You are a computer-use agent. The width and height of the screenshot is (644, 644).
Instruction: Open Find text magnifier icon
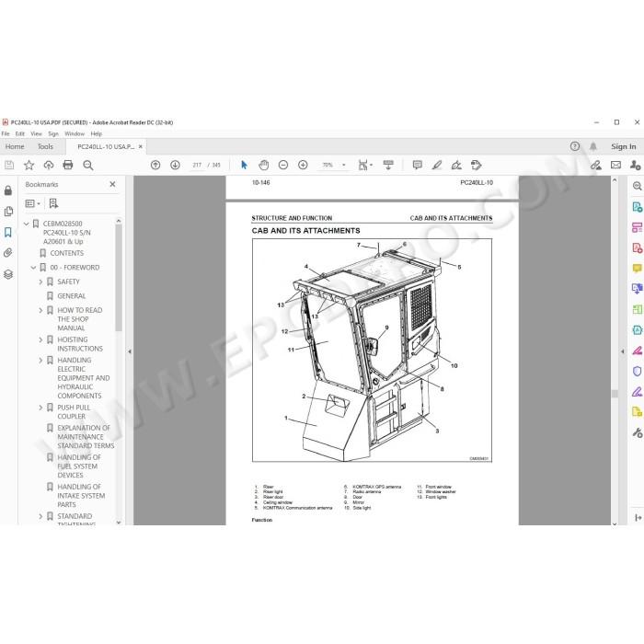click(x=88, y=165)
